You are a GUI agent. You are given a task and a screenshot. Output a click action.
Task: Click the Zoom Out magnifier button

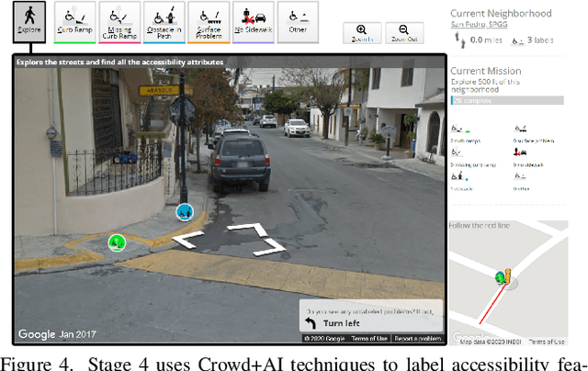(x=403, y=34)
